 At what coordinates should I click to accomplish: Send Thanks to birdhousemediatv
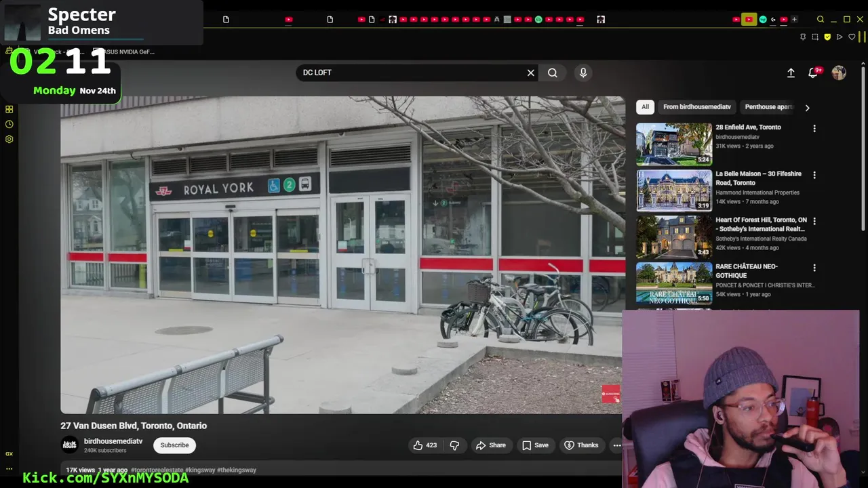click(x=581, y=445)
